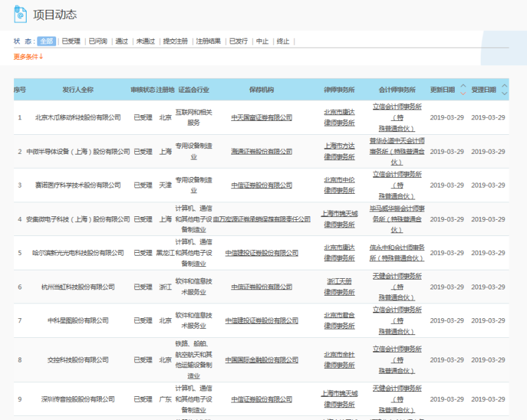Open 中天国富证券有限公司 sponsor link
The width and height of the screenshot is (527, 420).
[x=261, y=117]
